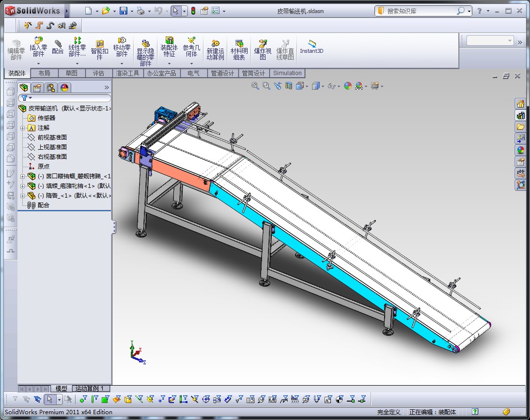Screen dimensions: 530x420
Task: Open the Simulation tab
Action: tap(287, 73)
